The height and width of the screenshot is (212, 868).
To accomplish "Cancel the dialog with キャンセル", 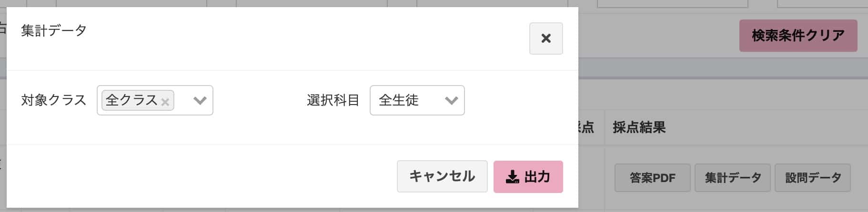I will tap(442, 176).
